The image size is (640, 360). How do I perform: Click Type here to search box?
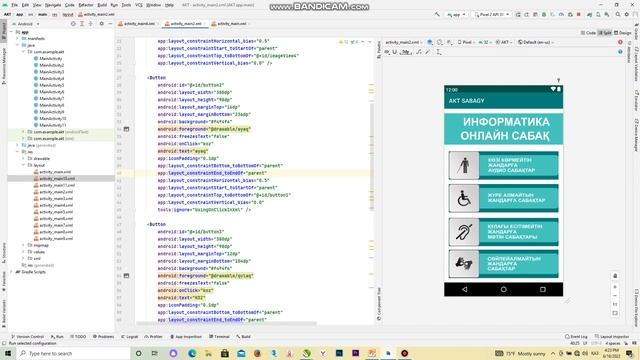[73, 353]
